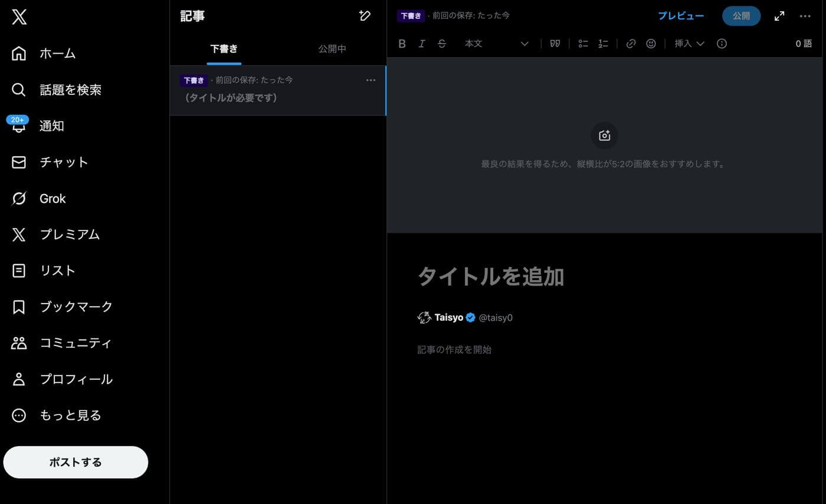This screenshot has width=826, height=504.
Task: Open the article プレビュー
Action: (x=681, y=16)
